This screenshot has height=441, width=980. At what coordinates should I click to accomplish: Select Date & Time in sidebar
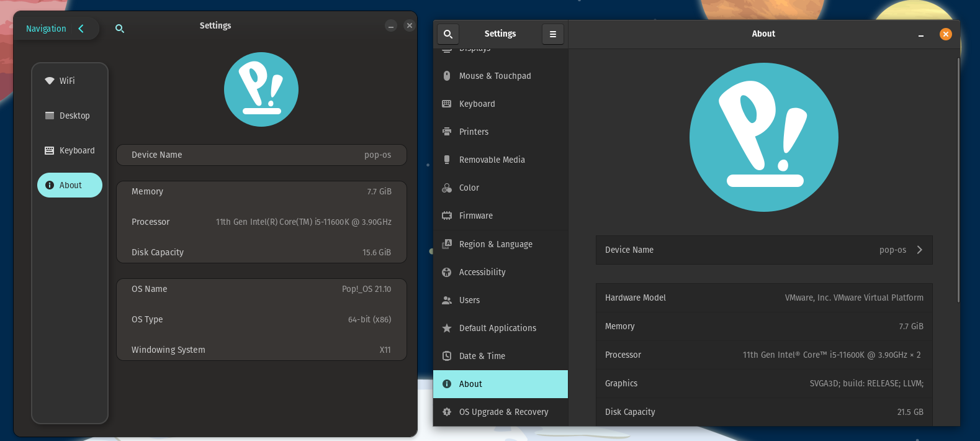coord(482,356)
